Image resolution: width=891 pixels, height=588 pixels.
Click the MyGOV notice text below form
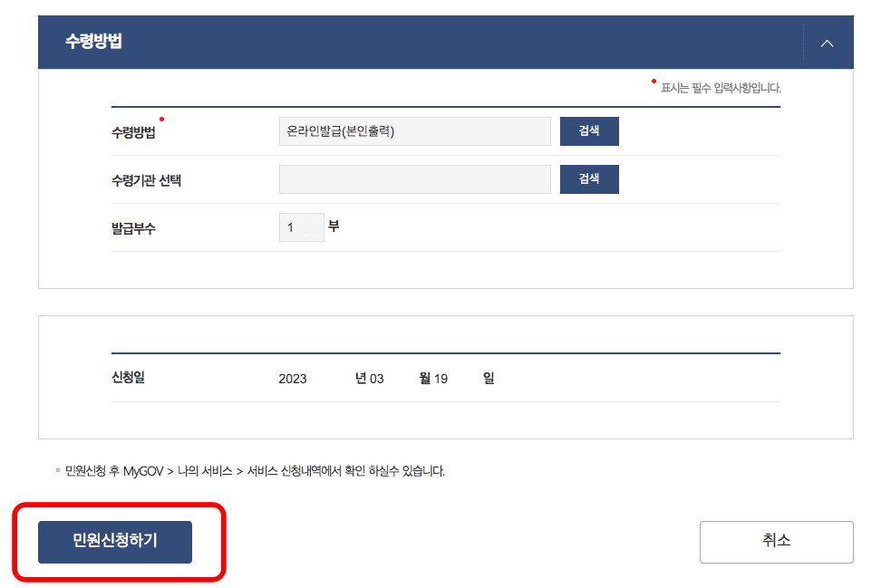(x=255, y=471)
